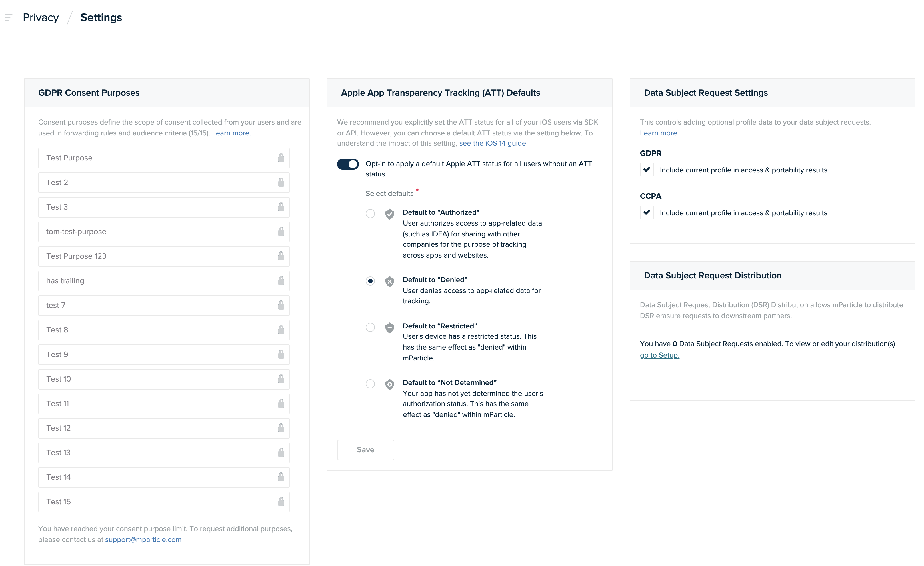Click the lock icon on tom-test-purpose row
924x566 pixels.
point(281,231)
